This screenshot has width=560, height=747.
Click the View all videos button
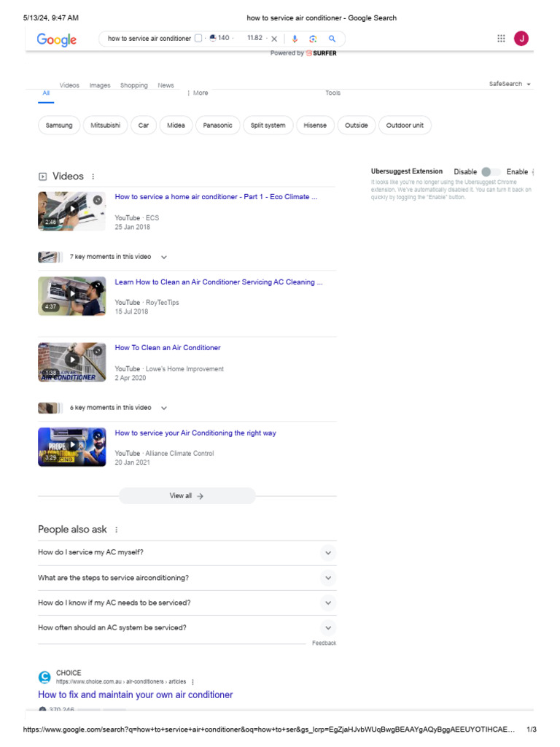coord(187,496)
